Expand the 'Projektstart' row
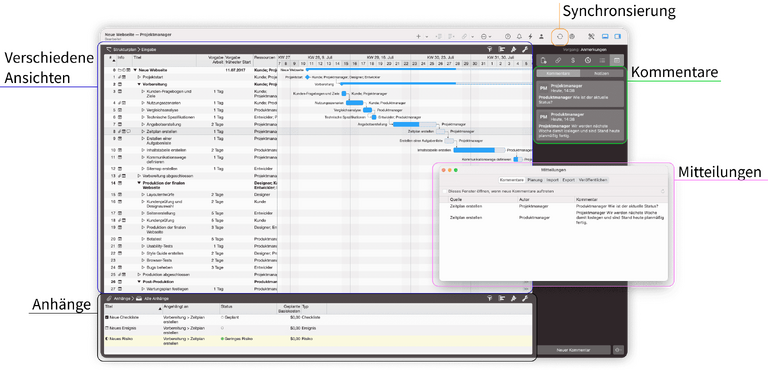This screenshot has width=768, height=370. [x=139, y=77]
